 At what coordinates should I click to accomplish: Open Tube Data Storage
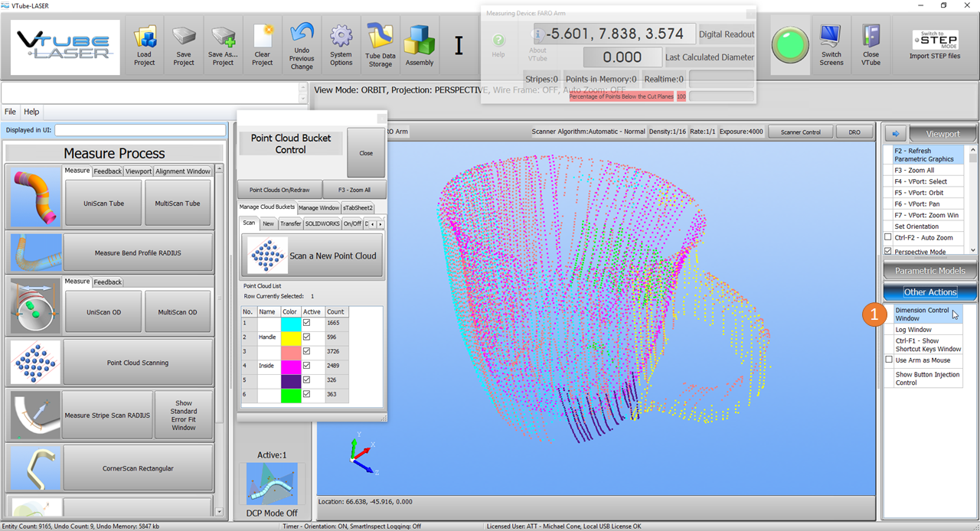pos(380,46)
